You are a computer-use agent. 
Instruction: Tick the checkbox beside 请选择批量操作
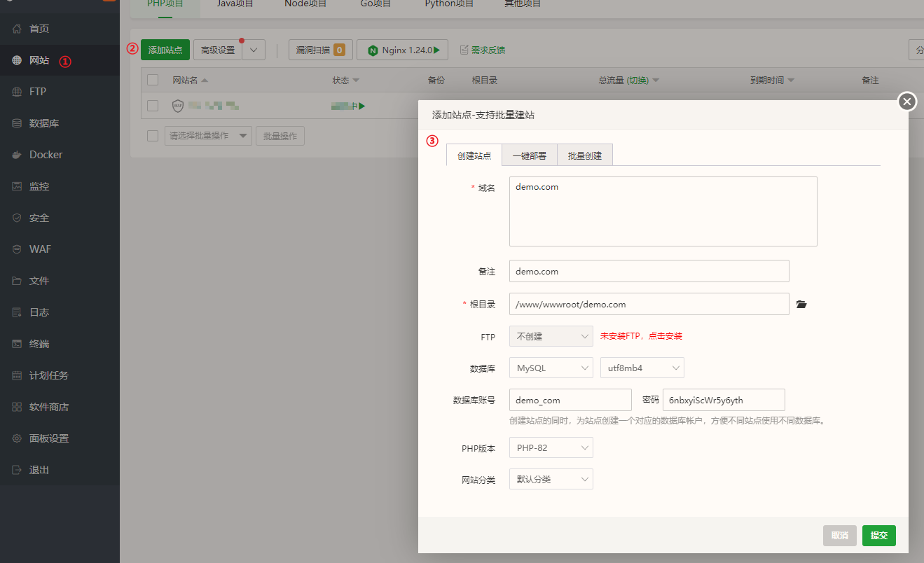pyautogui.click(x=153, y=135)
